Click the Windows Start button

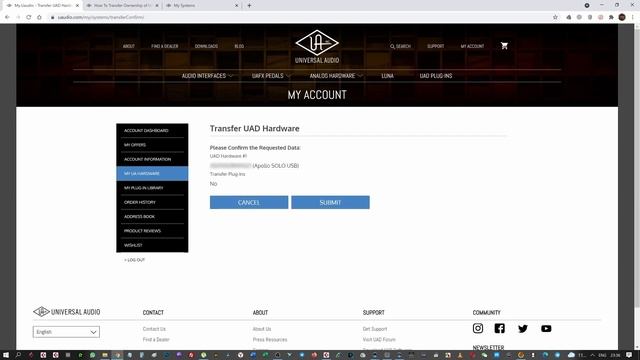point(6,355)
